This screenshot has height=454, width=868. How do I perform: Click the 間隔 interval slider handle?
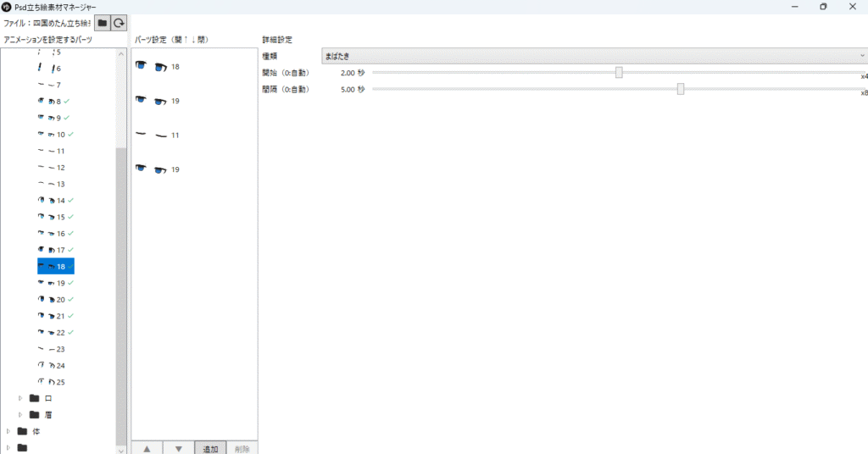pos(681,89)
